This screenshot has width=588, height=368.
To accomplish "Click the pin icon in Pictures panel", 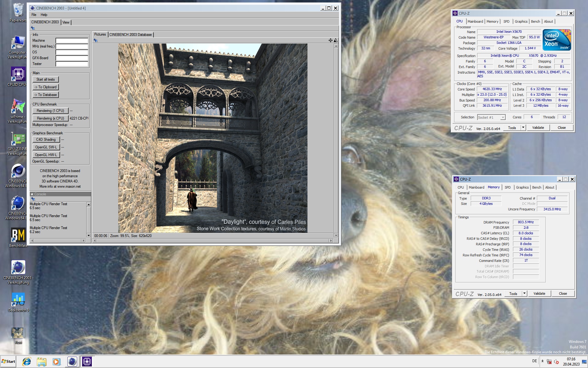I will point(96,40).
